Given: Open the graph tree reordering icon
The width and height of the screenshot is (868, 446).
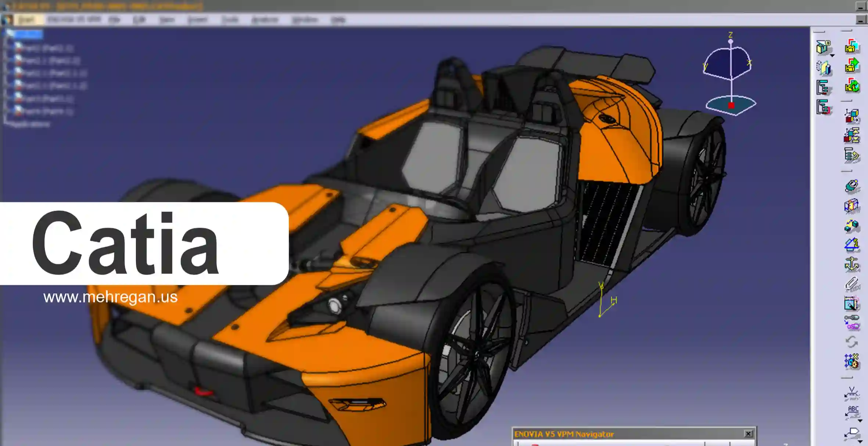Looking at the screenshot, I should coord(824,88).
